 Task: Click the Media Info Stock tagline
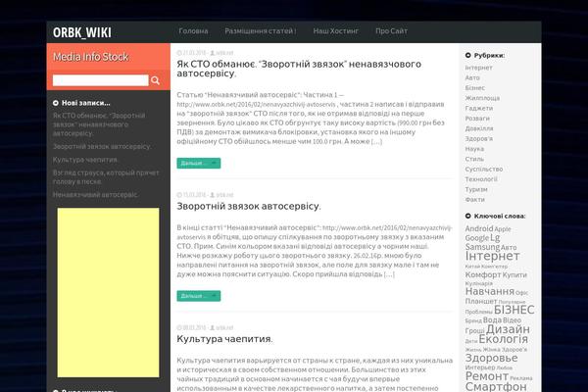pos(91,57)
